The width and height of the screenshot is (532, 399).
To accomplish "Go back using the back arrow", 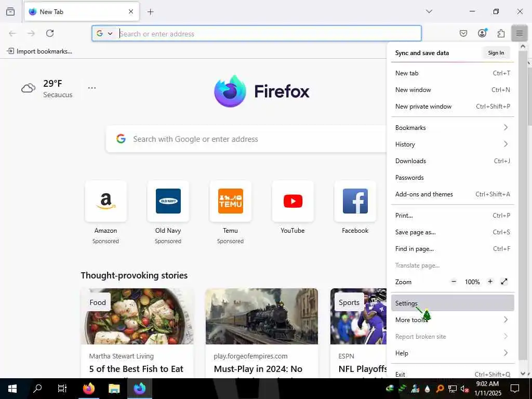I will 12,33.
